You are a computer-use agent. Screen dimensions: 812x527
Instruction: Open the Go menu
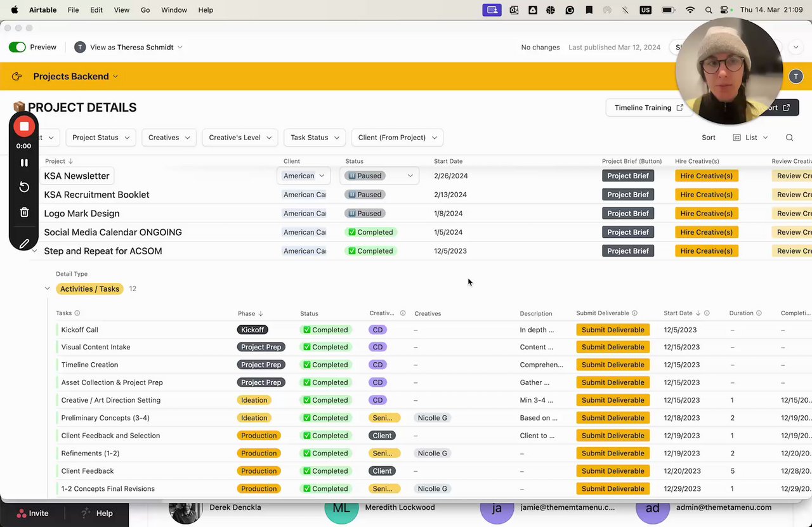tap(145, 10)
